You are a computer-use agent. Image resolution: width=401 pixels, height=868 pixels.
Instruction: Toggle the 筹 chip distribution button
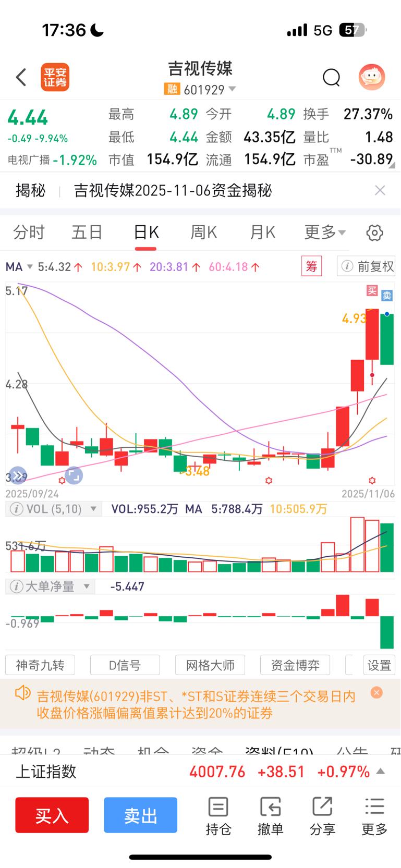point(311,266)
